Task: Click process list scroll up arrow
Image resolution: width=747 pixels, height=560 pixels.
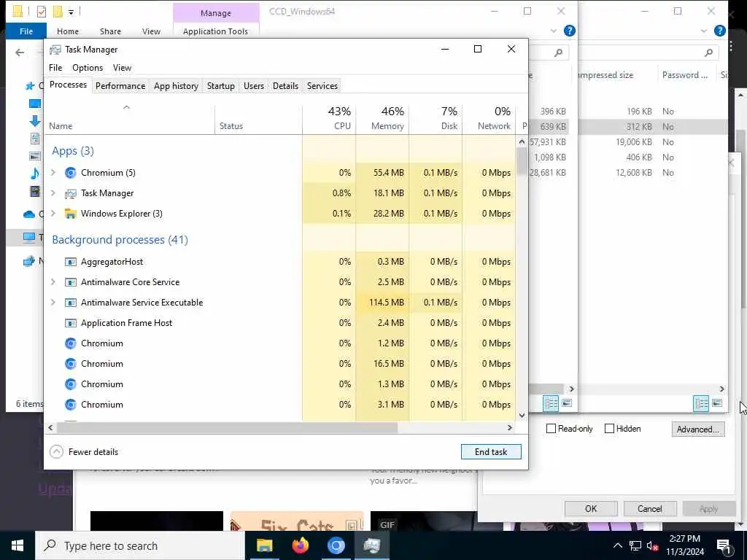Action: click(x=522, y=141)
